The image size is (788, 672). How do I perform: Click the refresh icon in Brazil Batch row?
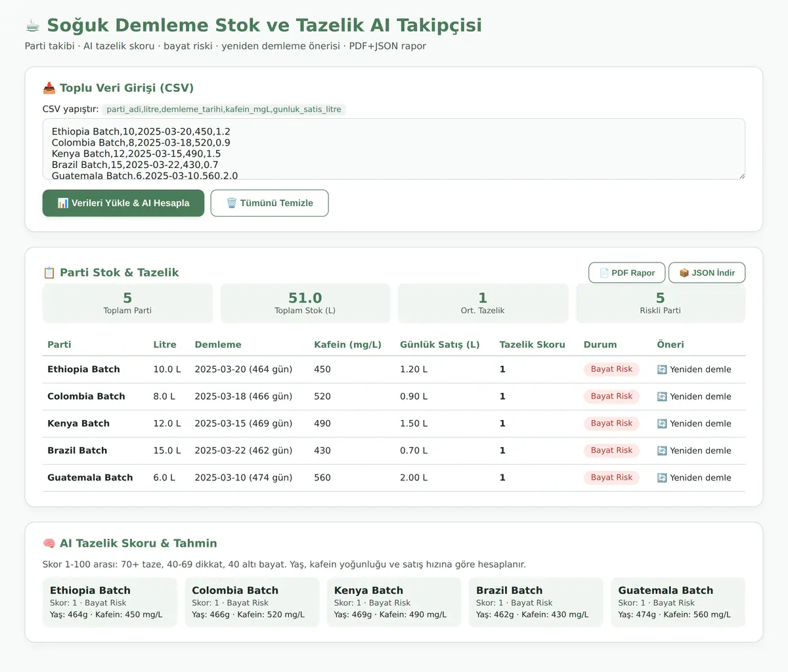coord(662,451)
